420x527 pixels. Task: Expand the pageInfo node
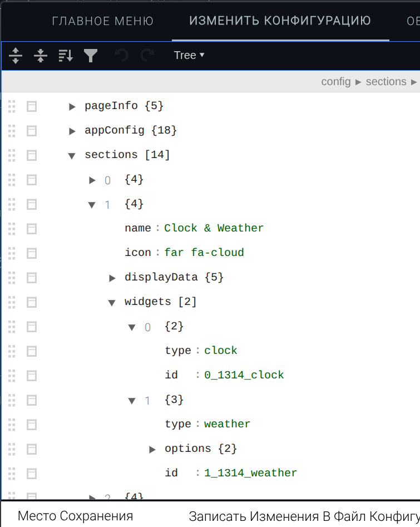coord(72,107)
